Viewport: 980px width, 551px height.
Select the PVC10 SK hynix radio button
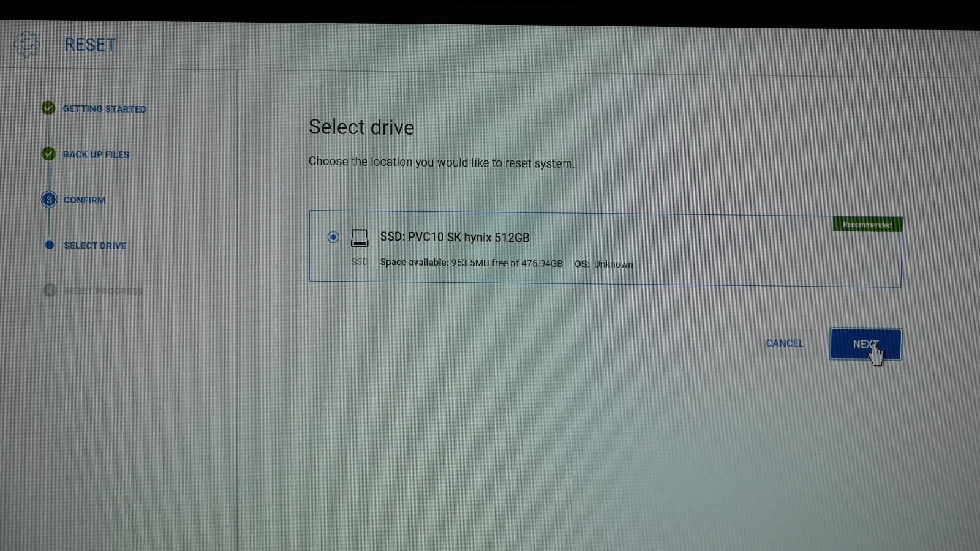pyautogui.click(x=333, y=237)
